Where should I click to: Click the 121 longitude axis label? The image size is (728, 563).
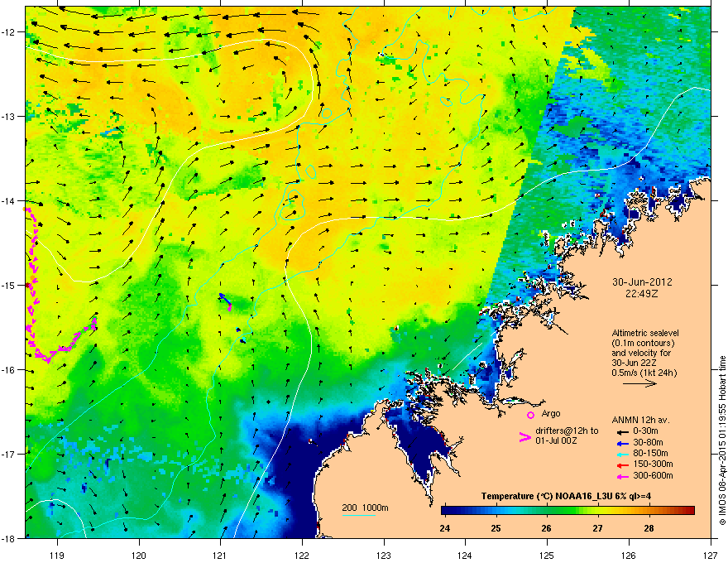pyautogui.click(x=220, y=555)
